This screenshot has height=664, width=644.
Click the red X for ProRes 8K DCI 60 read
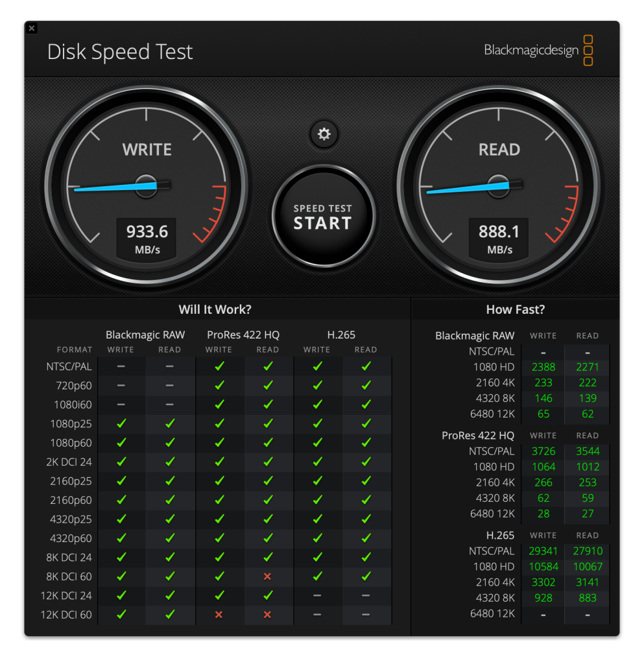(x=267, y=576)
